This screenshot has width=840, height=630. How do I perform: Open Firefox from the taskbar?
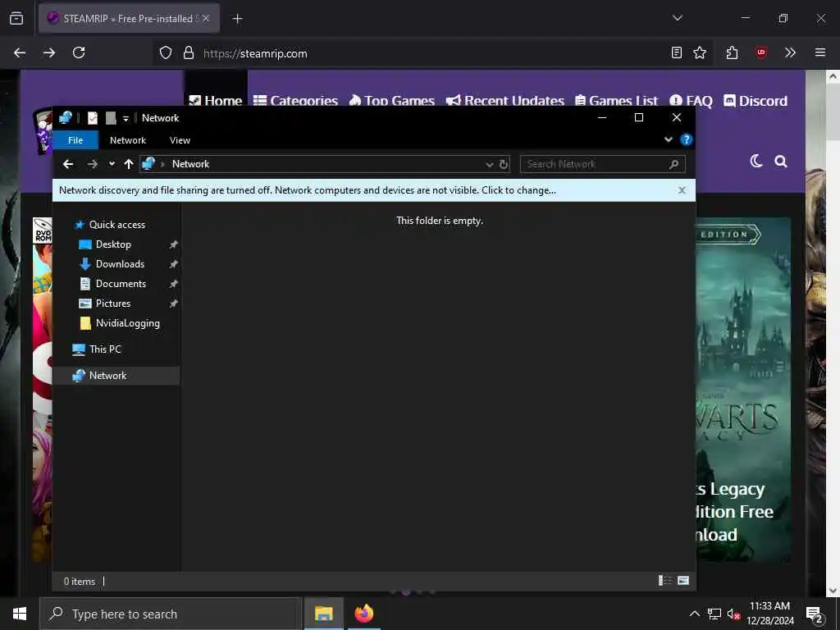363,614
